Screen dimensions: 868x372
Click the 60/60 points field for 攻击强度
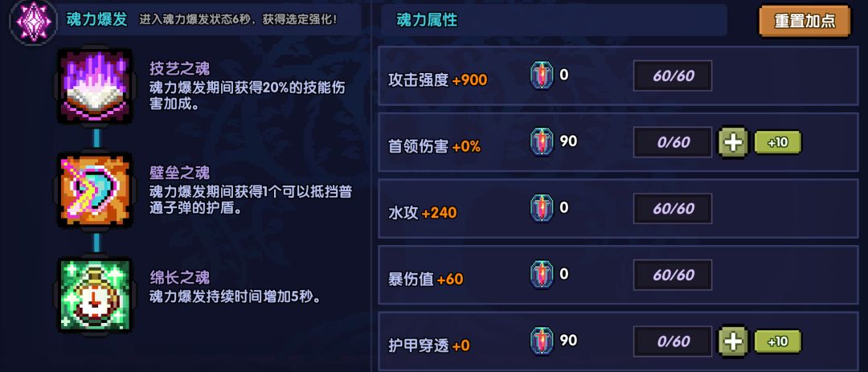(x=674, y=76)
